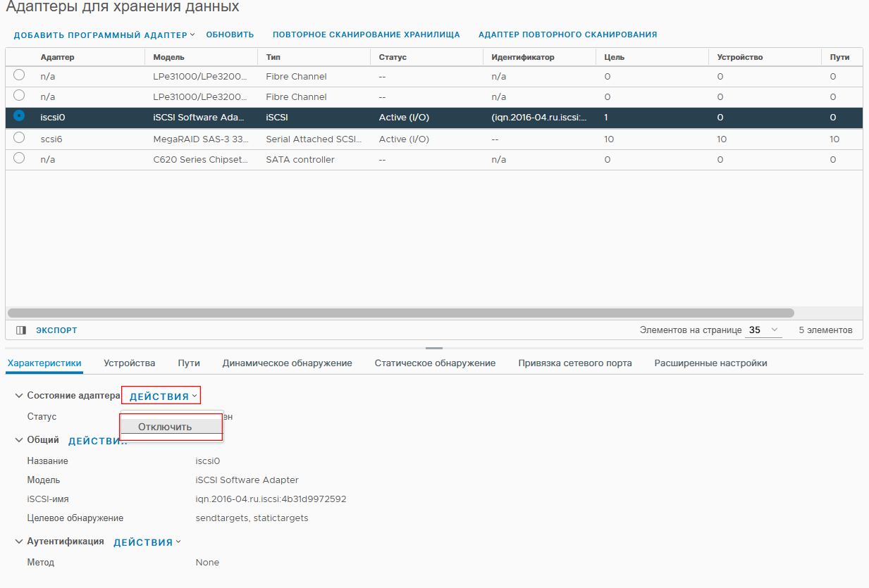Sort by the Цель column header

(614, 57)
